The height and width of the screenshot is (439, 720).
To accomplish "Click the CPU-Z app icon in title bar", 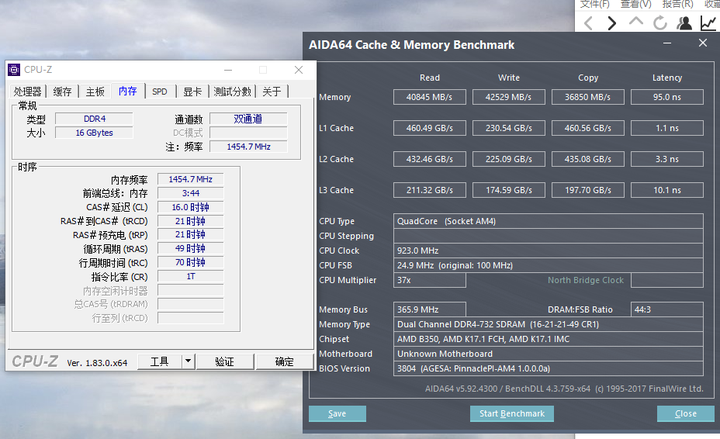I will (x=14, y=70).
